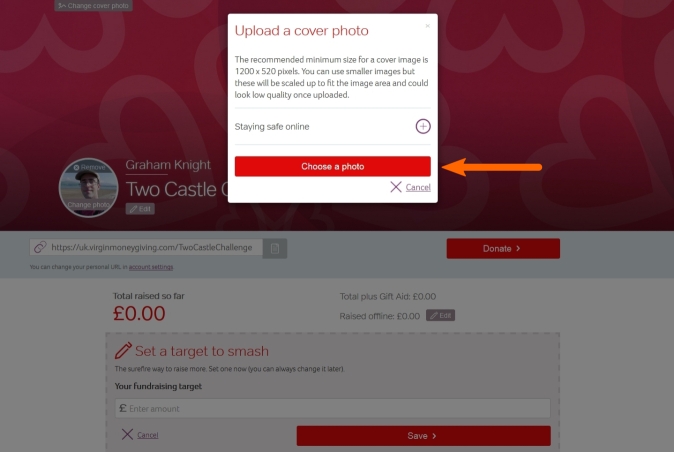Screen dimensions: 674x452
Task: Click Change cover photo button
Action: 93,6
